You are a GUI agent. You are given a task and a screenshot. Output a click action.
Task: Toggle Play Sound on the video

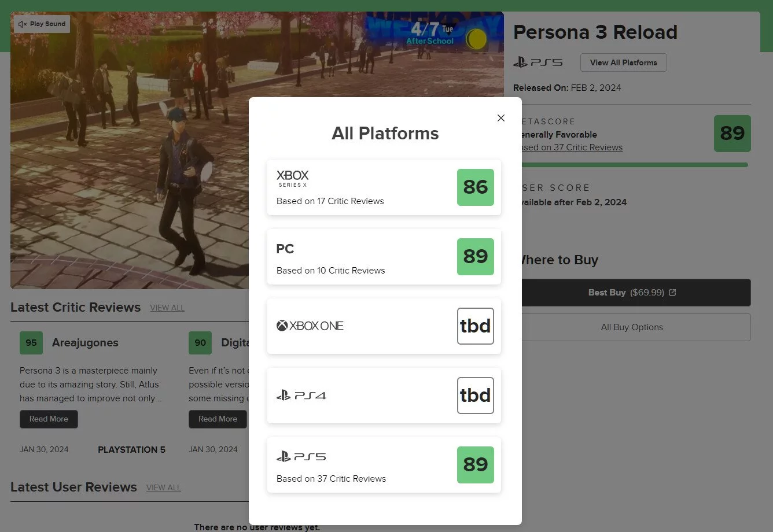(42, 24)
